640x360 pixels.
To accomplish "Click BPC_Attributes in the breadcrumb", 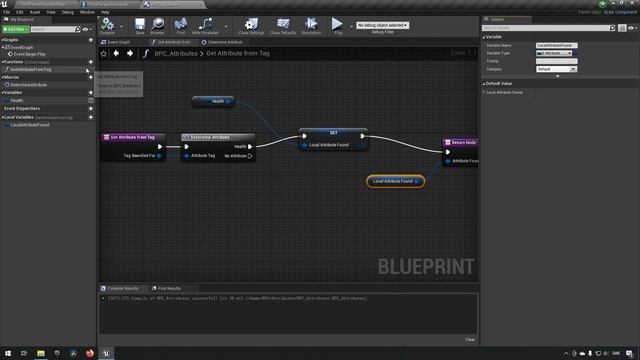I will [176, 53].
